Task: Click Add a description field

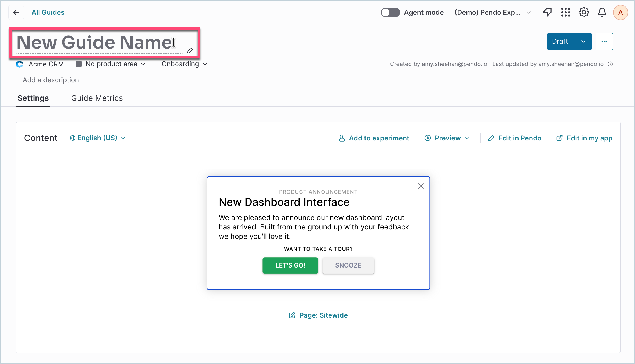Action: coord(51,80)
